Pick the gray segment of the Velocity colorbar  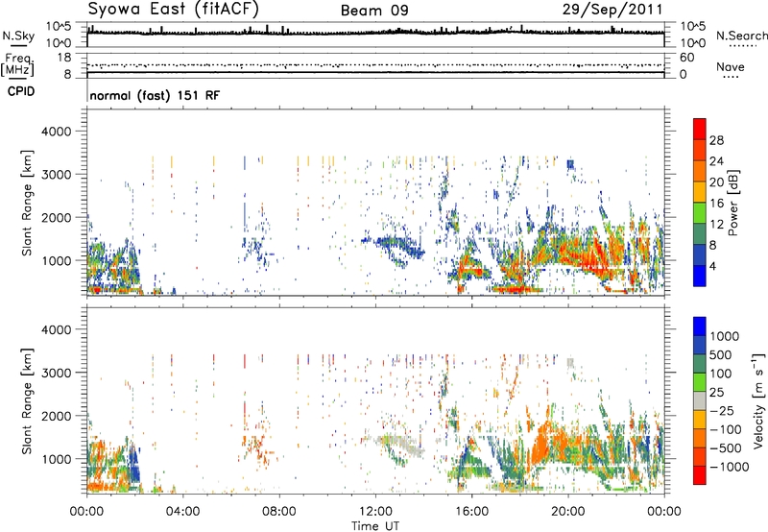click(700, 400)
